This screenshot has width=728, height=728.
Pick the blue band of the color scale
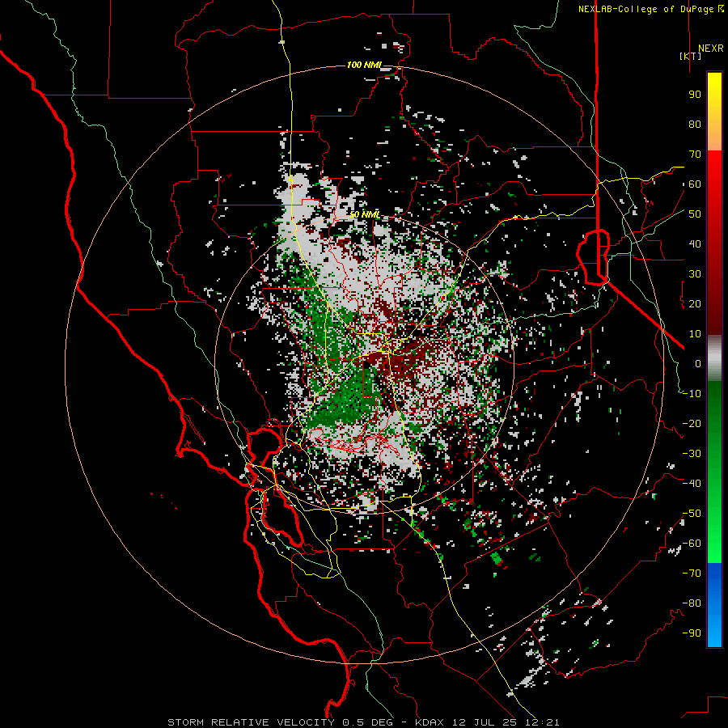coord(714,605)
